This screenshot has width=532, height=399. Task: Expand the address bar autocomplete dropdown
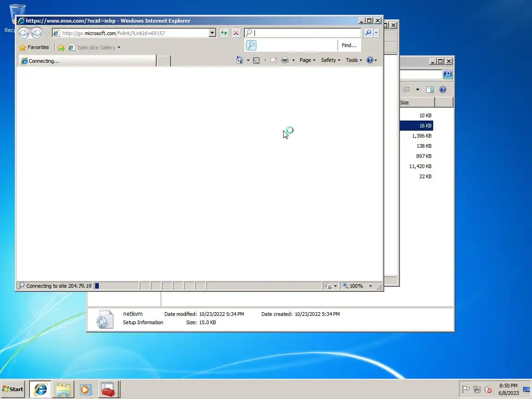(212, 33)
